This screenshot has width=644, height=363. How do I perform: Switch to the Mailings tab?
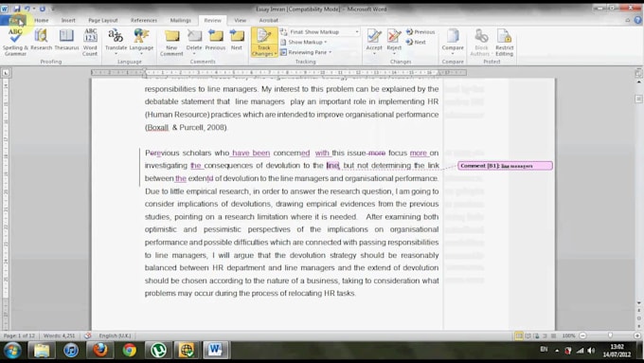[180, 20]
